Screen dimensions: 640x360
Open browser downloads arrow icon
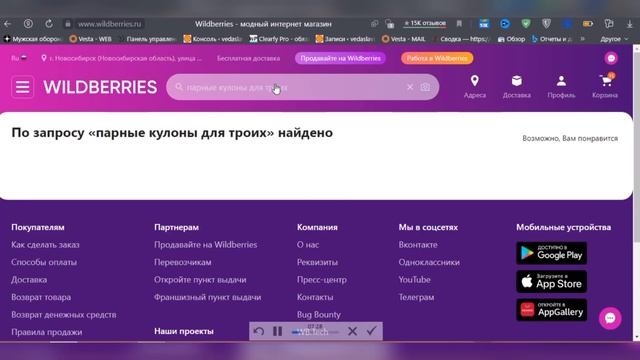point(629,24)
